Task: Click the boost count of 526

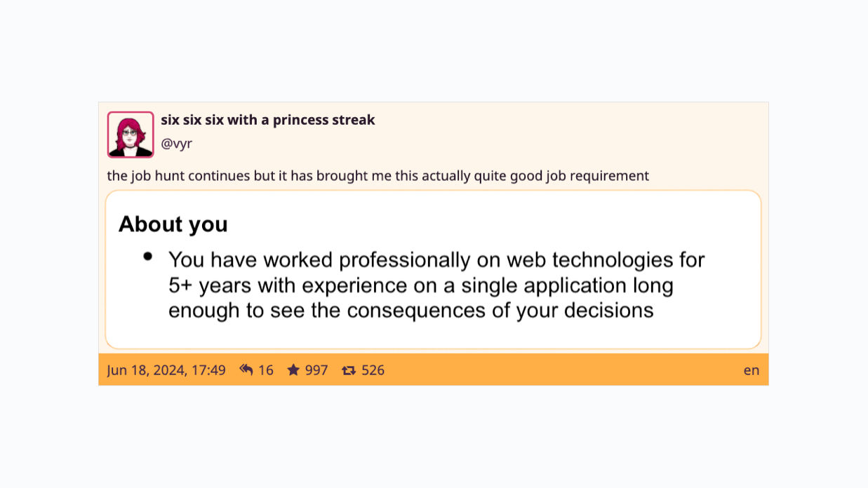Action: [373, 370]
